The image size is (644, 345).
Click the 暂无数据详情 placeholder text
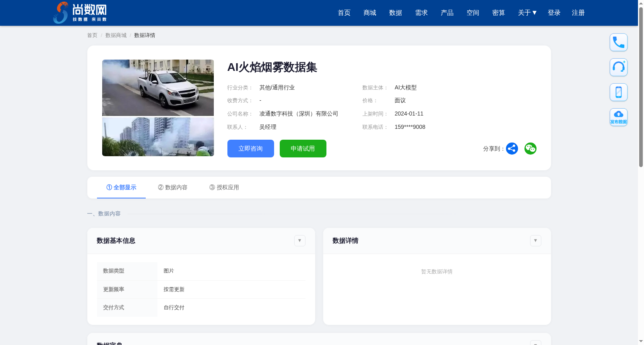point(437,272)
